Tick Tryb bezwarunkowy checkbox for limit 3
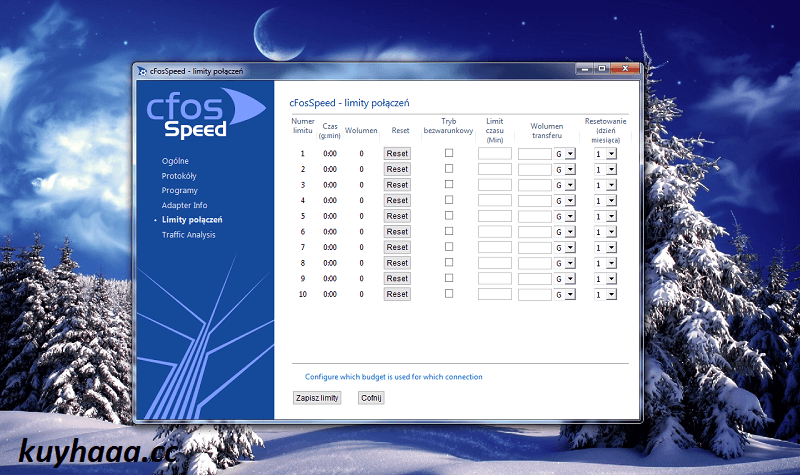800x475 pixels. tap(449, 184)
